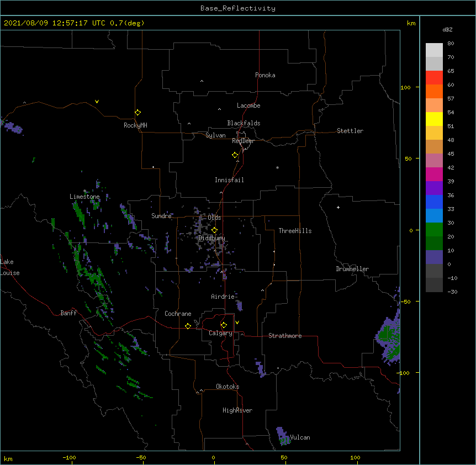
Task: Click the yellow marker beside Olds
Action: pyautogui.click(x=214, y=230)
